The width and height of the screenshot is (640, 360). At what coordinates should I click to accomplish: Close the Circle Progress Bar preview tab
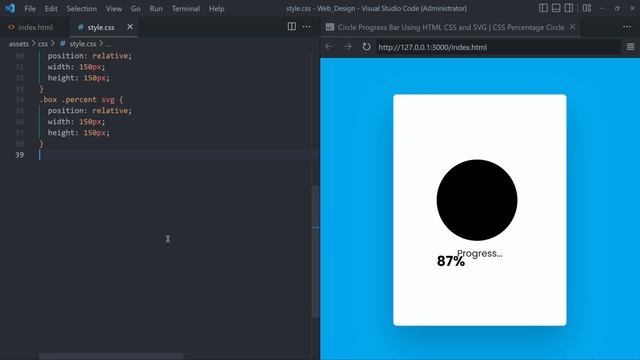coord(573,27)
